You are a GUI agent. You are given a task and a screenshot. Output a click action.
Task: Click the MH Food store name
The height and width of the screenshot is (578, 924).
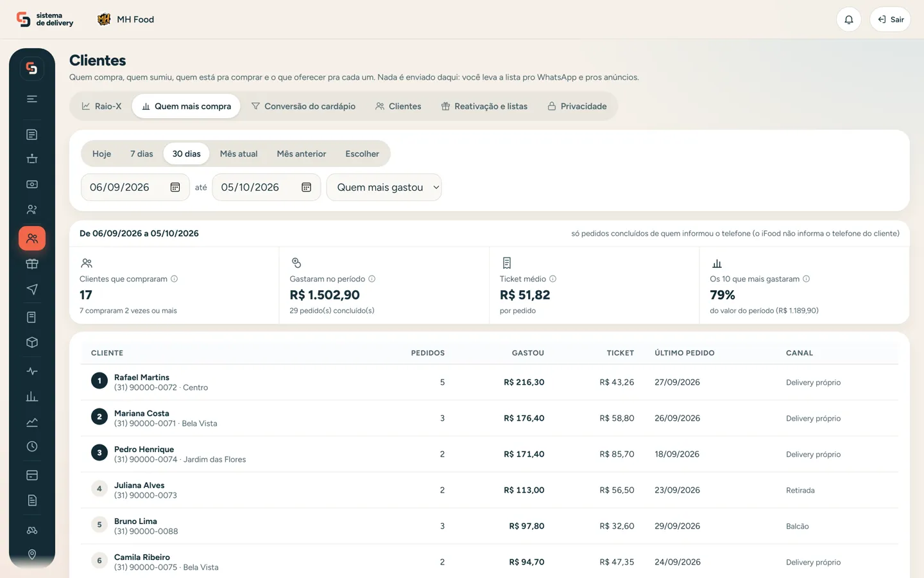pyautogui.click(x=135, y=19)
